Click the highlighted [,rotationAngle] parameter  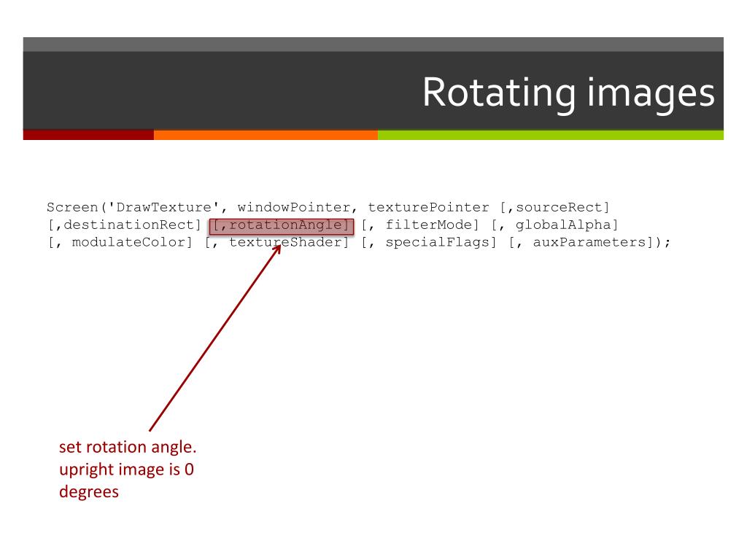click(282, 225)
